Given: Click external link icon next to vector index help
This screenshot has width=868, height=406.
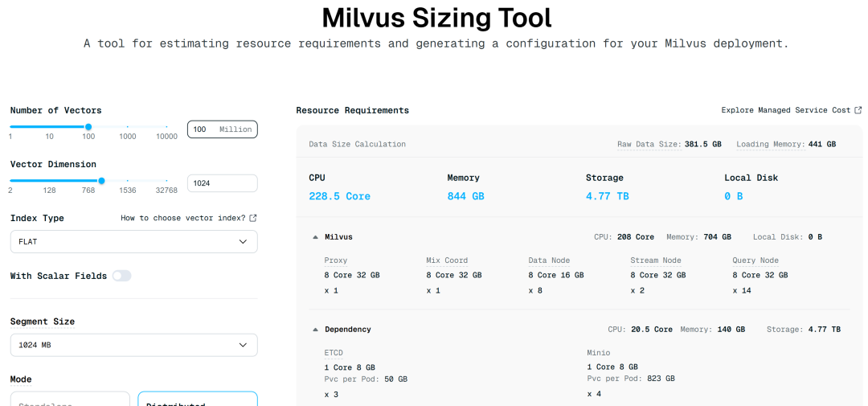Looking at the screenshot, I should [253, 218].
